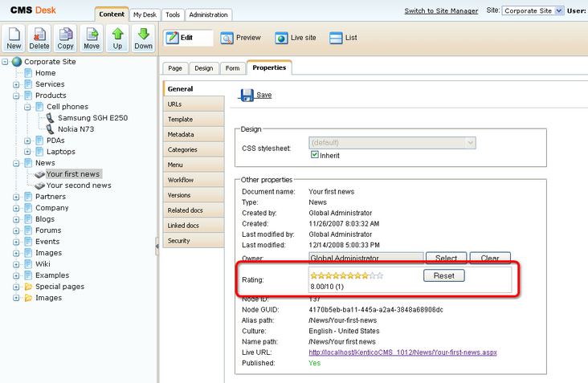Click the Save floppy disk icon
This screenshot has height=383, width=588.
[247, 96]
